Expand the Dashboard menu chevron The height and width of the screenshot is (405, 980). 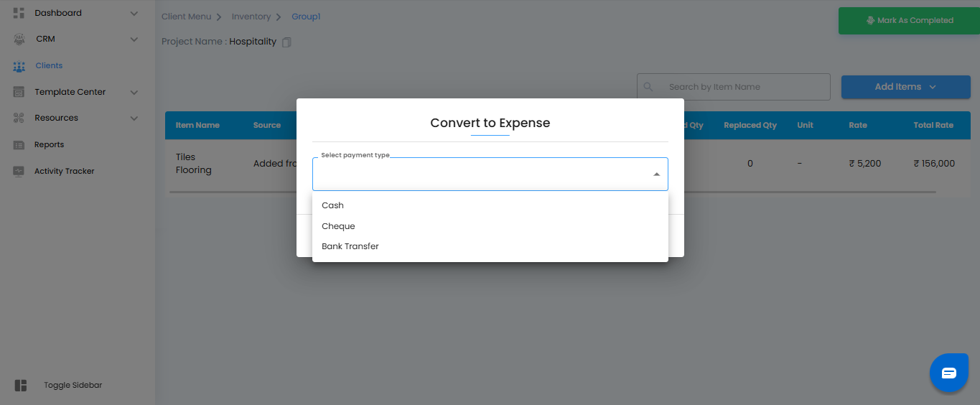(x=134, y=13)
